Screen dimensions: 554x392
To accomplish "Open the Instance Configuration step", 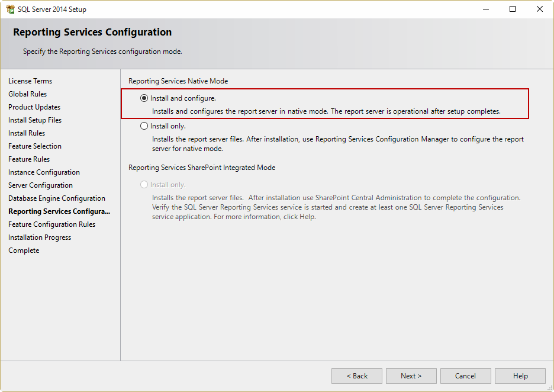I will (x=44, y=172).
